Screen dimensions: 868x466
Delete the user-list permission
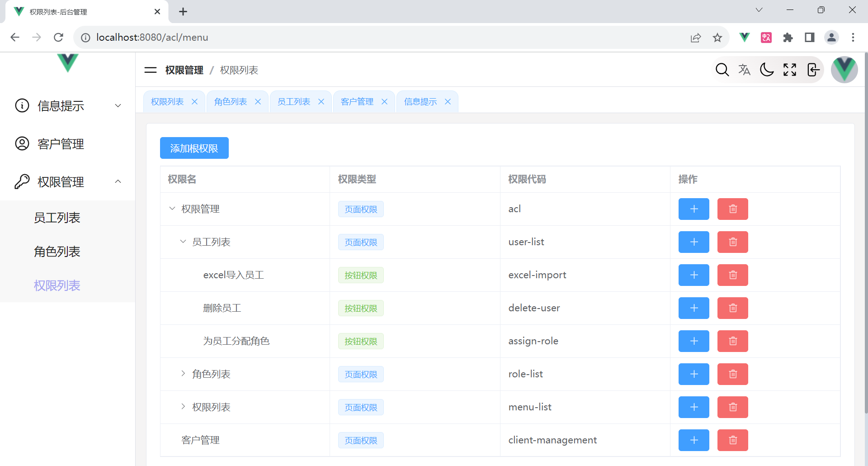(733, 242)
